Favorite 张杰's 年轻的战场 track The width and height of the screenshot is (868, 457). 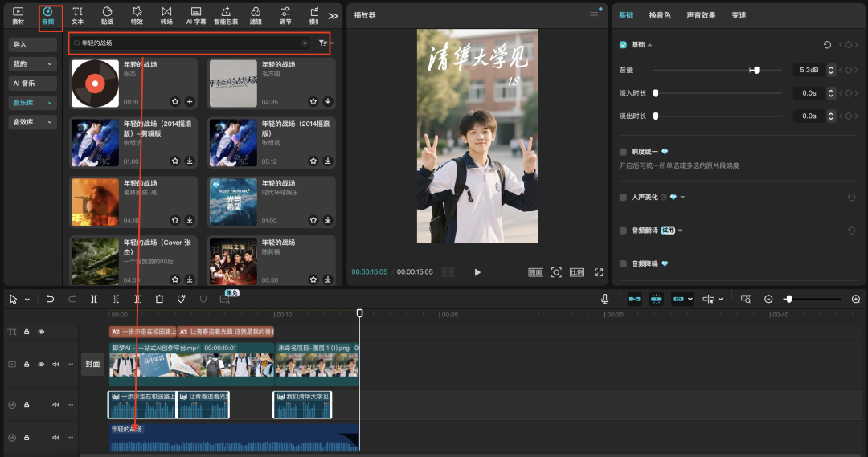[175, 101]
